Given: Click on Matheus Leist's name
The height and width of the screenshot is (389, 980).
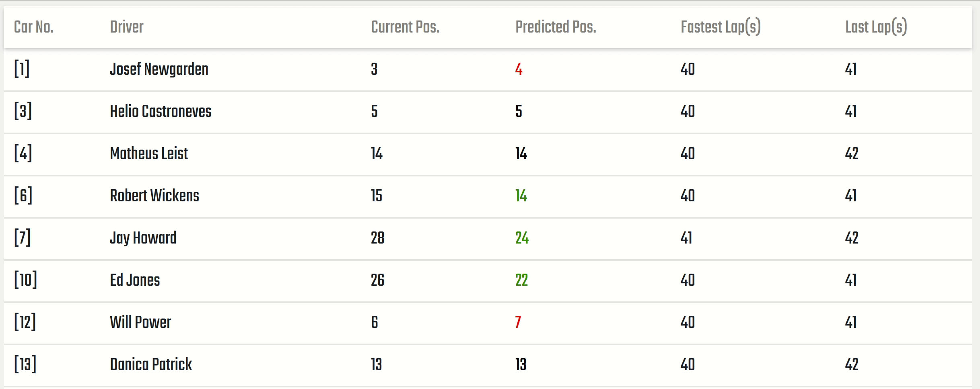Looking at the screenshot, I should pos(149,154).
